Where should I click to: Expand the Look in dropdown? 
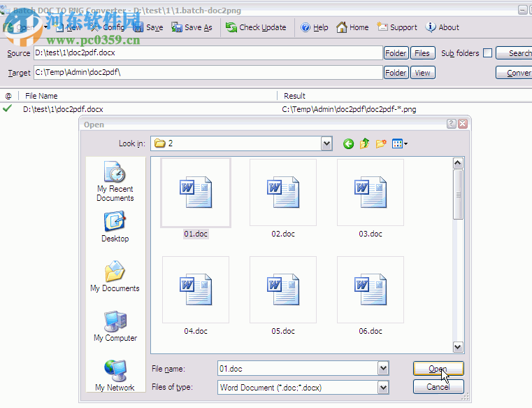coord(326,143)
